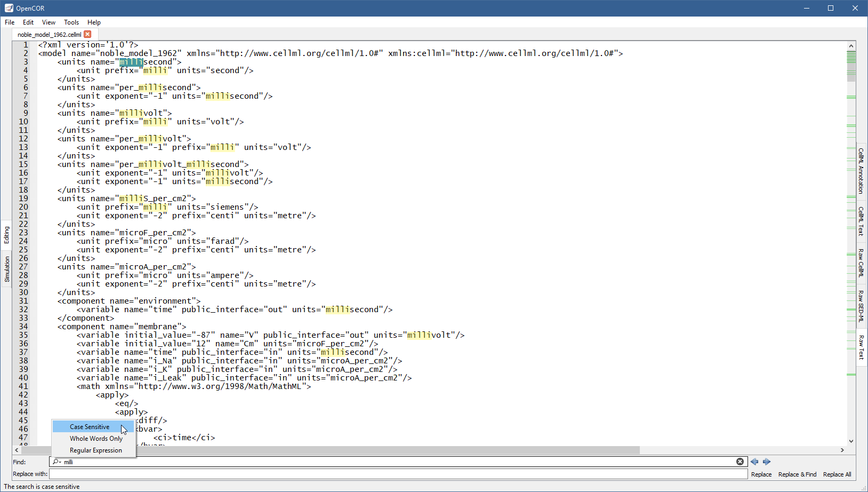Toggle the Case Sensitive search option

[x=90, y=427]
